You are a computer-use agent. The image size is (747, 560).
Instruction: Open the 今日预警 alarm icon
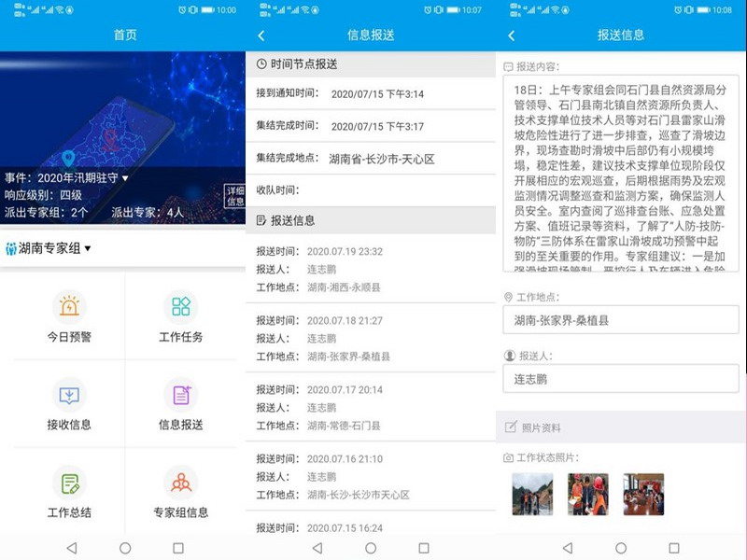[x=69, y=307]
